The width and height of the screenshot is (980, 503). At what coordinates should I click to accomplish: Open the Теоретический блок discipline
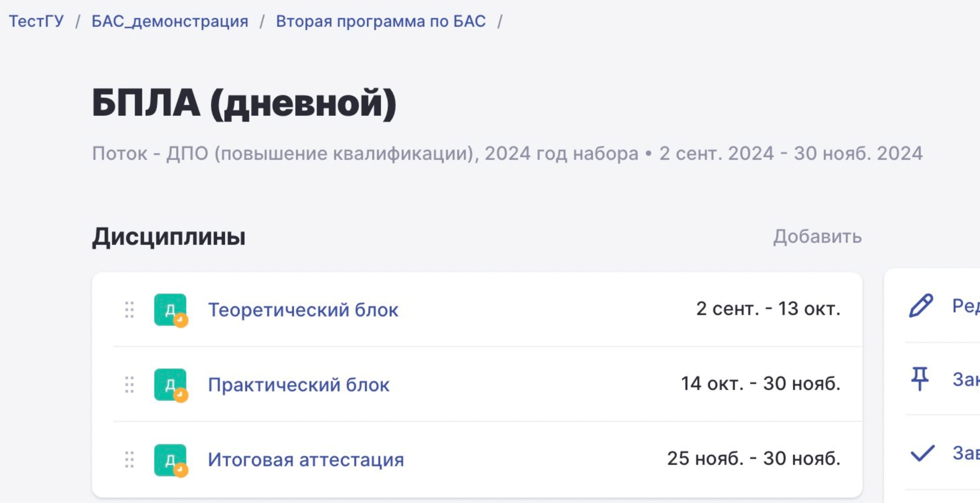tap(303, 310)
